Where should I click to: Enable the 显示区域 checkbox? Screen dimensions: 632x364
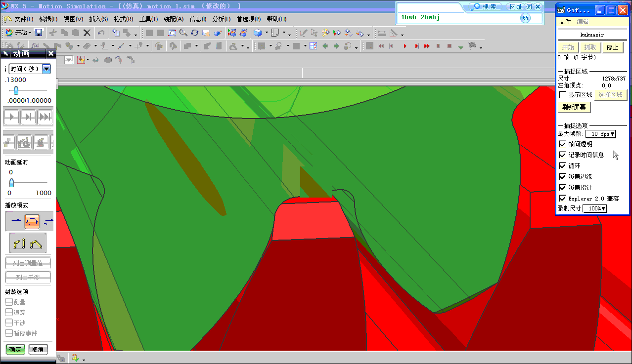pos(562,94)
